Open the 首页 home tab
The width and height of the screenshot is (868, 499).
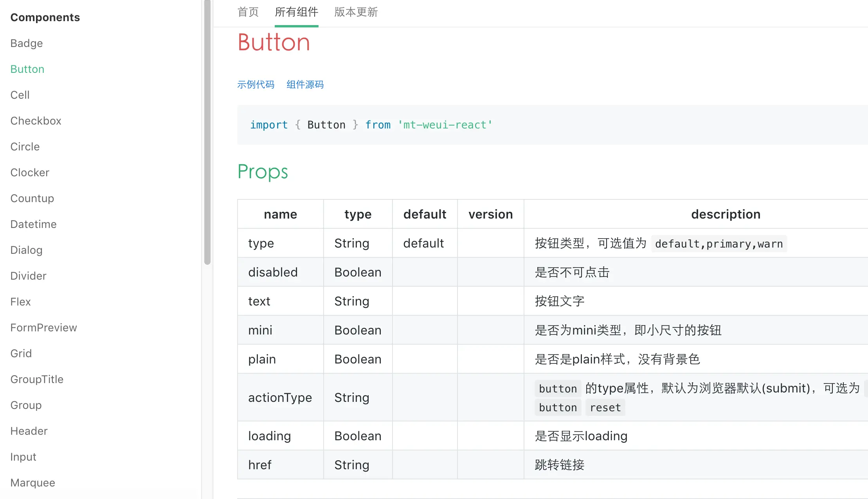coord(248,12)
